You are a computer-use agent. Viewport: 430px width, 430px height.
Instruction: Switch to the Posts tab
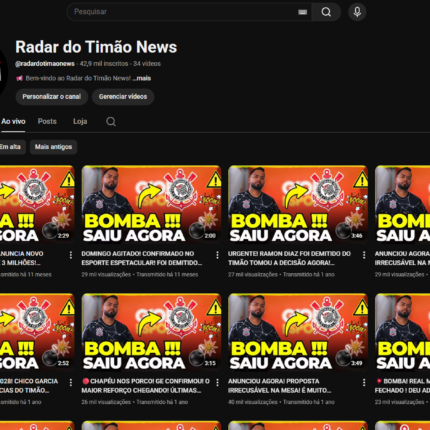[x=47, y=121]
